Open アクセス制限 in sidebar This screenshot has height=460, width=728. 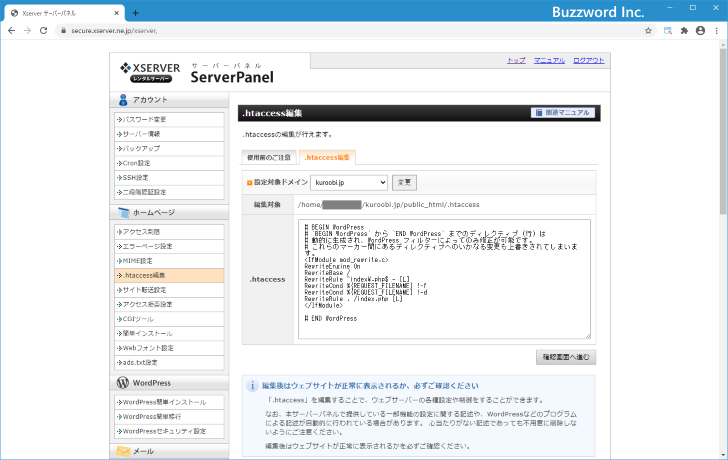click(169, 232)
